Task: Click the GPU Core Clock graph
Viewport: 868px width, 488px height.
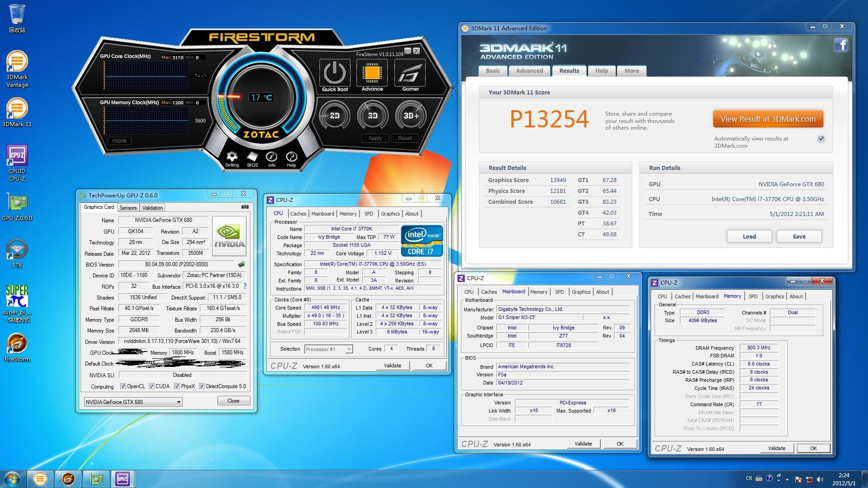Action: (x=146, y=76)
